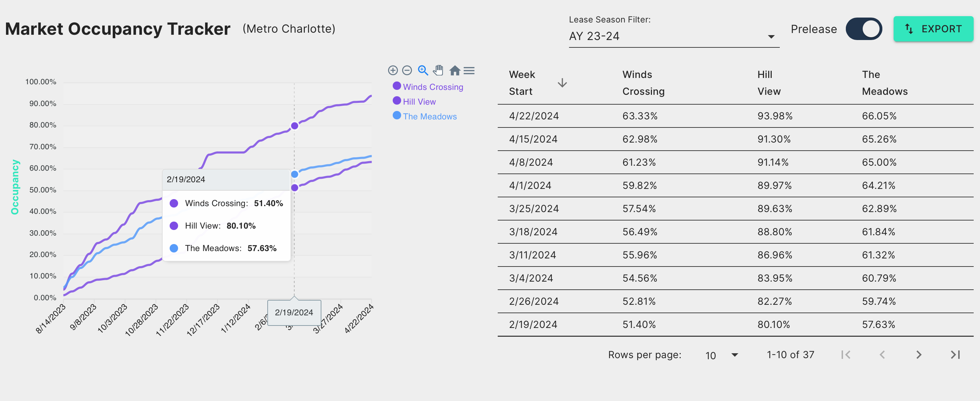Click The Meadows column header
Screen dimensions: 980x401
[884, 83]
